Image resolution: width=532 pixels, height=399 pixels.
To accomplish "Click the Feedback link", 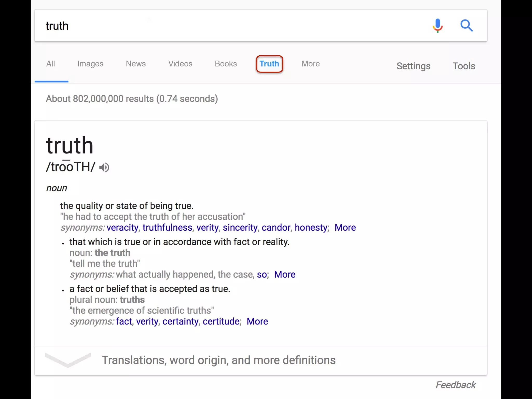I will point(456,385).
